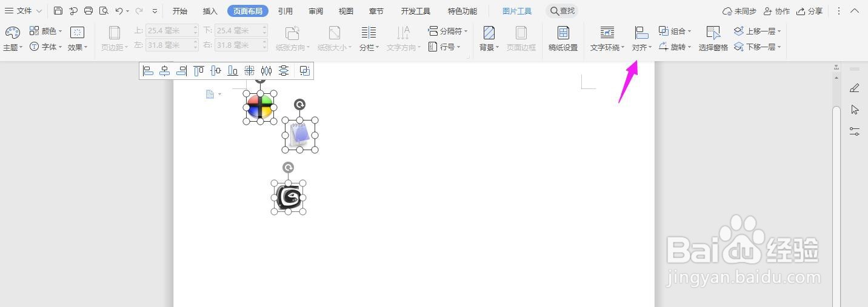Open the 分栏 (Columns) dropdown
The width and height of the screenshot is (868, 307).
click(x=369, y=39)
